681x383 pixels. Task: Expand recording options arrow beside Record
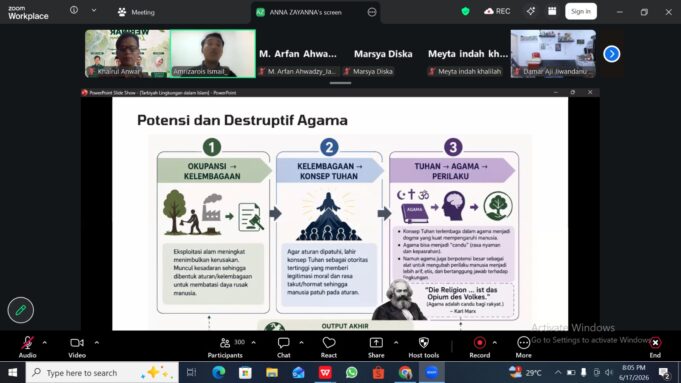click(495, 343)
